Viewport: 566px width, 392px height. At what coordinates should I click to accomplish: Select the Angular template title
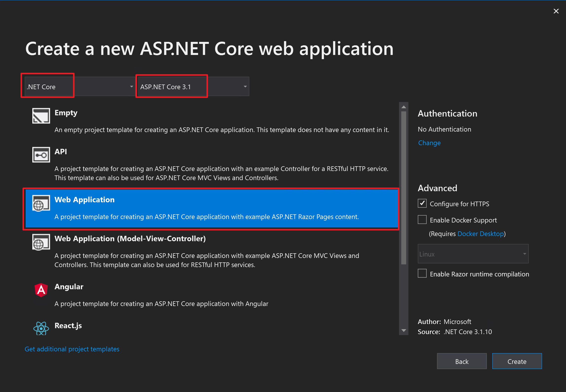click(x=69, y=287)
